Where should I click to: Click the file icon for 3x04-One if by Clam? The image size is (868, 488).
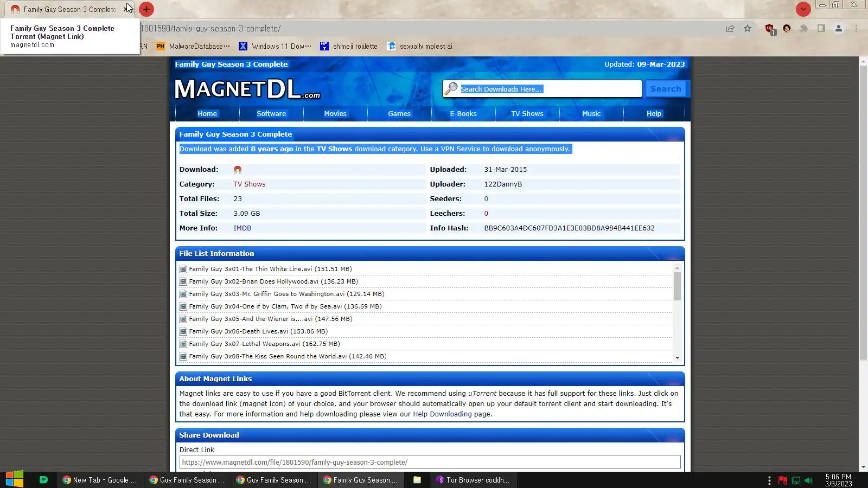[183, 306]
